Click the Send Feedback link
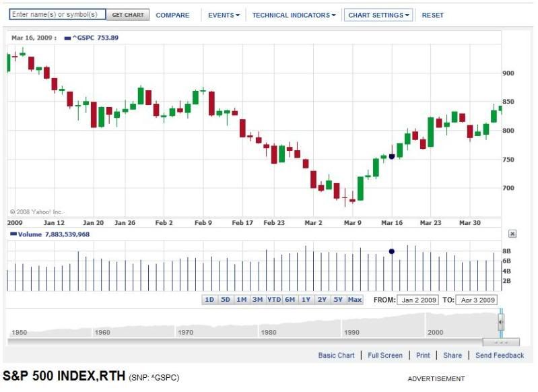Screen dimensions: 538x392 [x=500, y=355]
